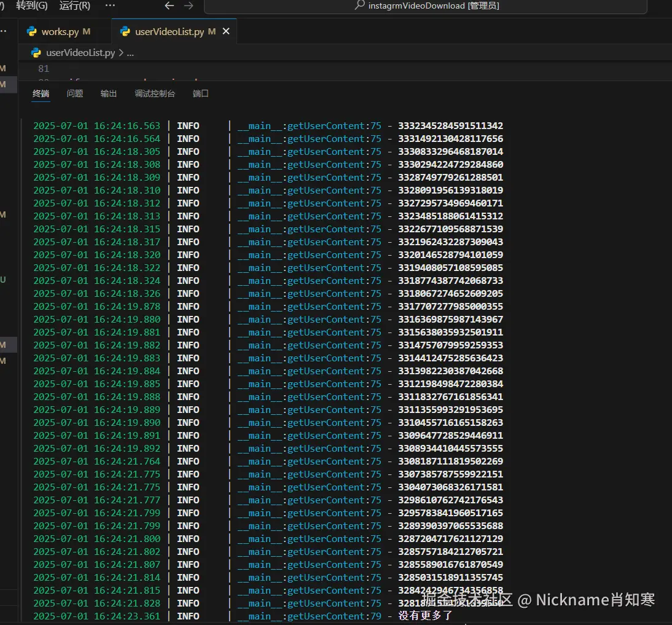Screen dimensions: 672x625
Task: Click log ID 3319408057108595085
Action: point(450,267)
